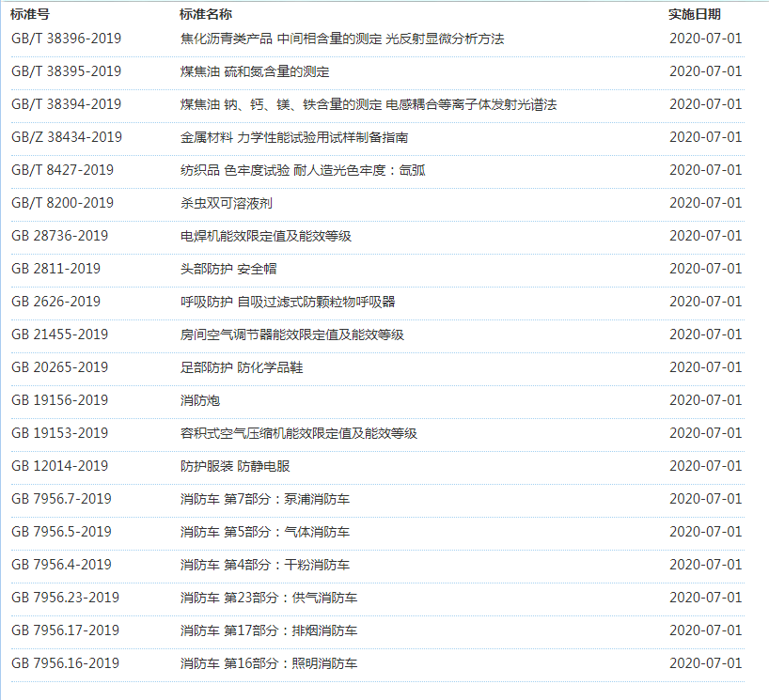Select GB 2811-2019 standard number
Viewport: 769px width, 700px height.
tap(55, 269)
